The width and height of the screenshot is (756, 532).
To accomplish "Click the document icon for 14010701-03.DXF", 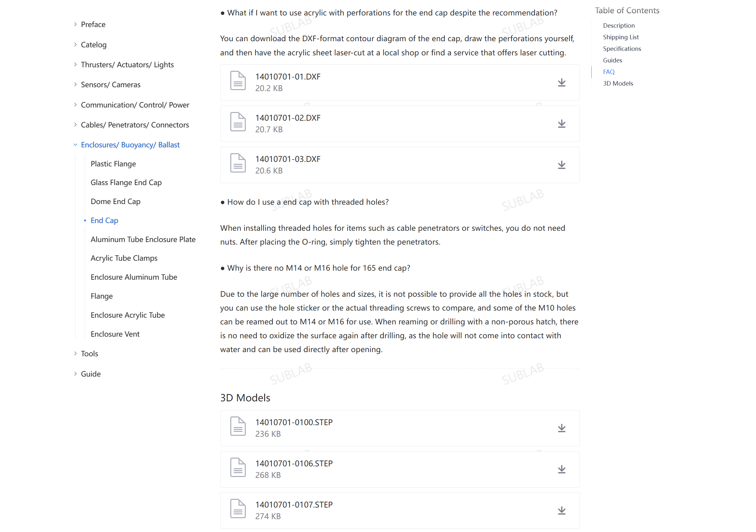I will pos(238,163).
